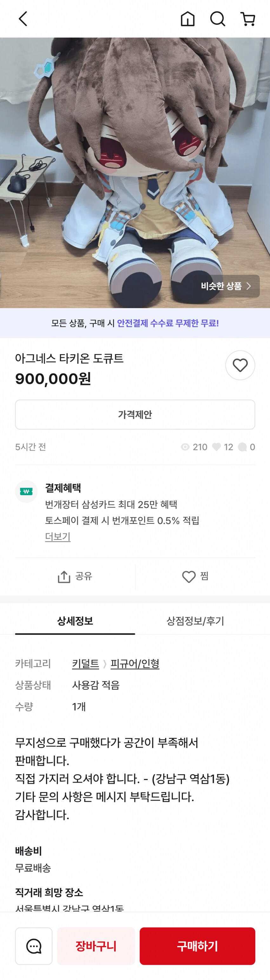Navigate back with the back arrow
Image resolution: width=270 pixels, height=980 pixels.
point(23,19)
